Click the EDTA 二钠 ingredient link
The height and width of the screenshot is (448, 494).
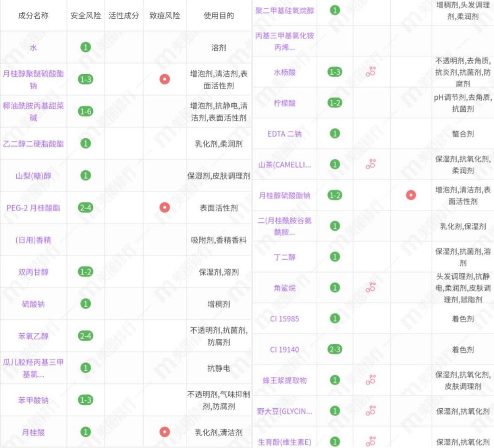(285, 135)
